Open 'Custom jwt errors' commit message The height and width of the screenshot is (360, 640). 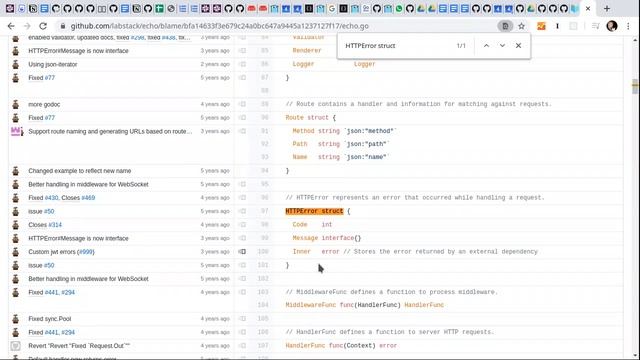click(52, 252)
